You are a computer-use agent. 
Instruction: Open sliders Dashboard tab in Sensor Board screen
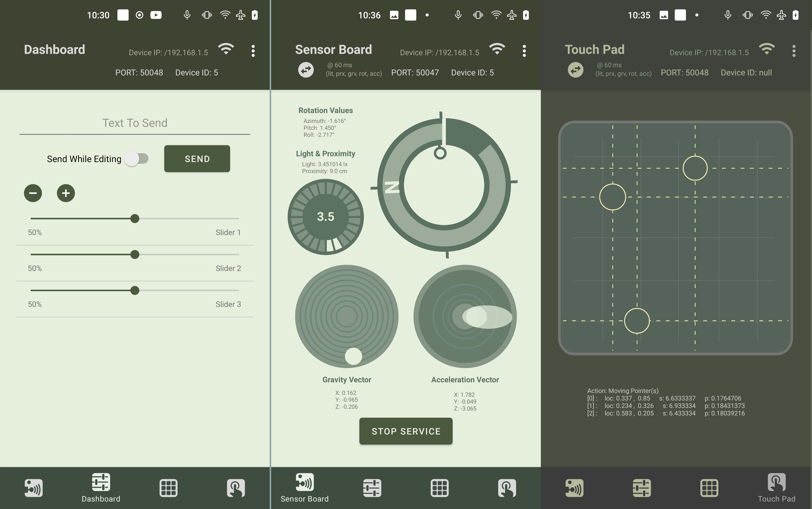[372, 488]
